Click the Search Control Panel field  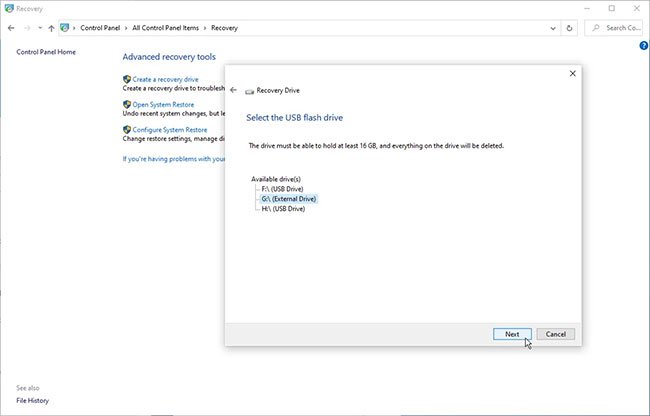tap(616, 28)
